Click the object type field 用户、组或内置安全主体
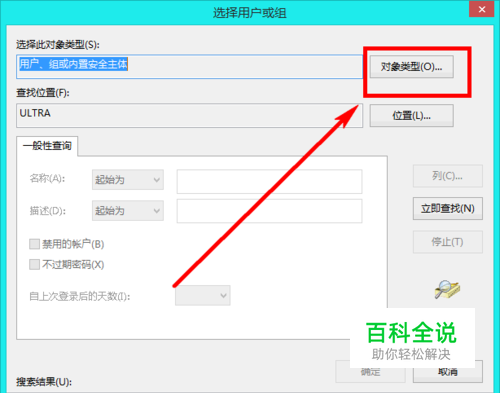Image resolution: width=500 pixels, height=393 pixels. pos(189,67)
